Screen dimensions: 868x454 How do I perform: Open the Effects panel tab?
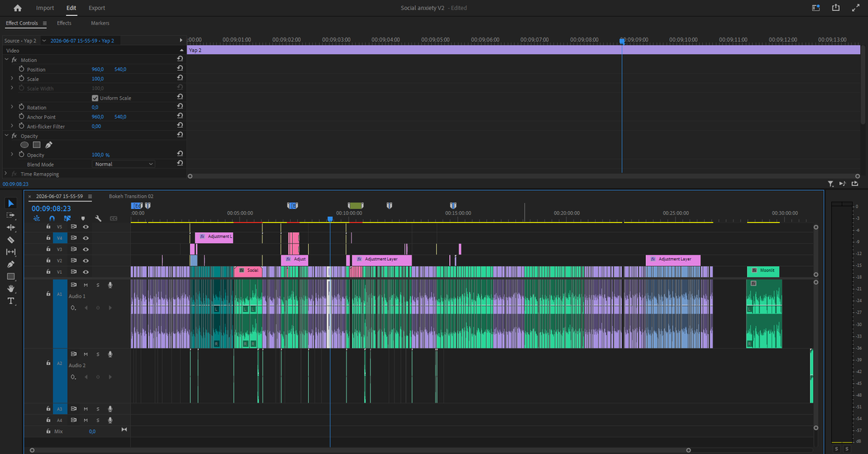coord(64,23)
